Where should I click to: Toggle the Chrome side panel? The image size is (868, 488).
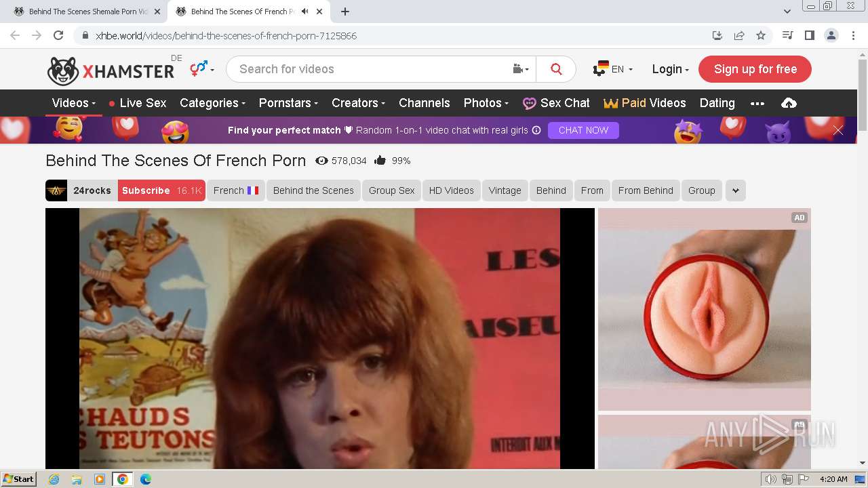pos(809,35)
